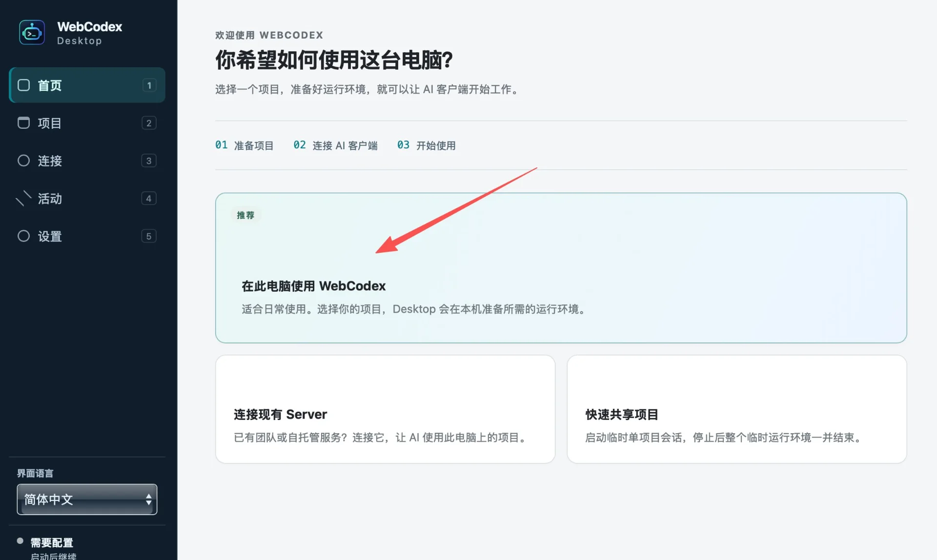937x560 pixels.
Task: Click subtitle 选择一个项目，准备好运行环境
Action: (x=367, y=89)
